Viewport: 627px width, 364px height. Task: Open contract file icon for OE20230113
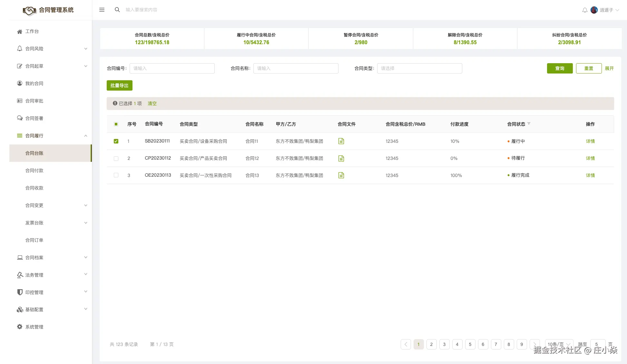[x=341, y=175]
